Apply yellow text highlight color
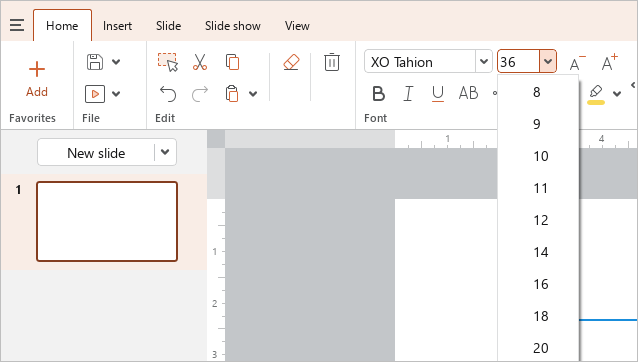This screenshot has width=638, height=362. (x=596, y=94)
